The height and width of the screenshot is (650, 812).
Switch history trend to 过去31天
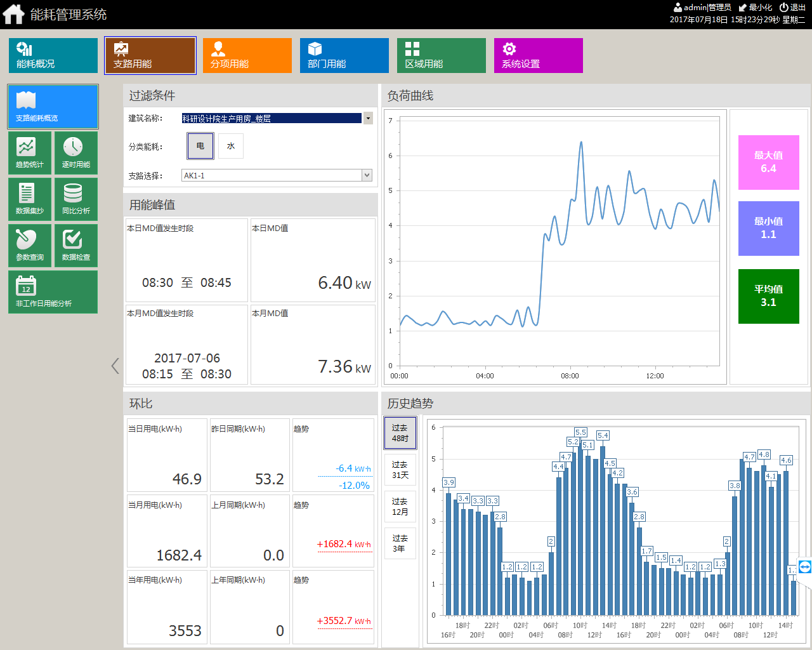[400, 470]
